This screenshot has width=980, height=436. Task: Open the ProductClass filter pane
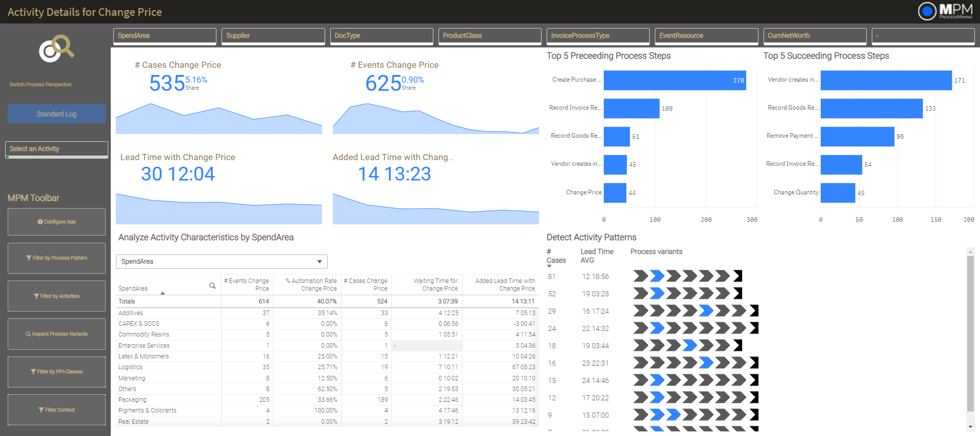(x=490, y=36)
